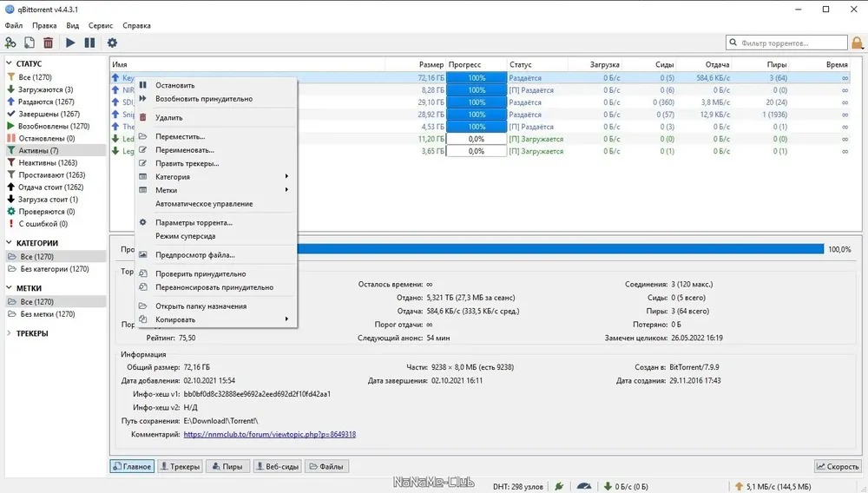This screenshot has height=493, width=868.
Task: Click the connection status plug icon in status bar
Action: click(559, 486)
